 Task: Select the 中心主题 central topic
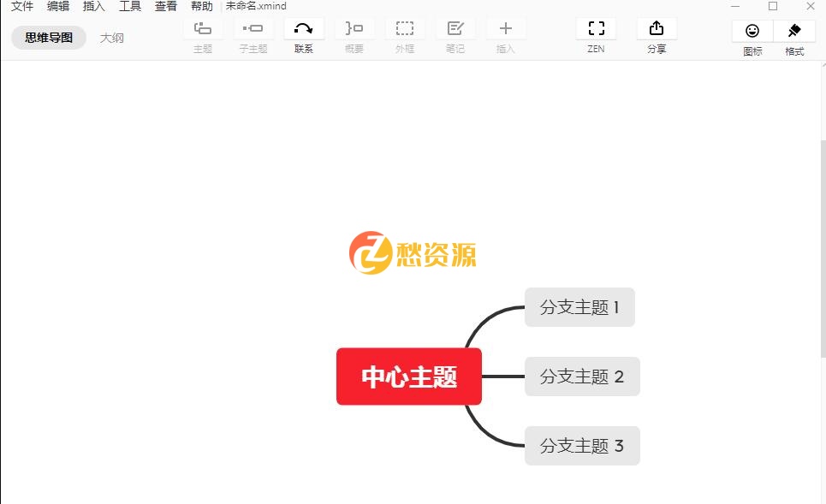click(x=408, y=376)
